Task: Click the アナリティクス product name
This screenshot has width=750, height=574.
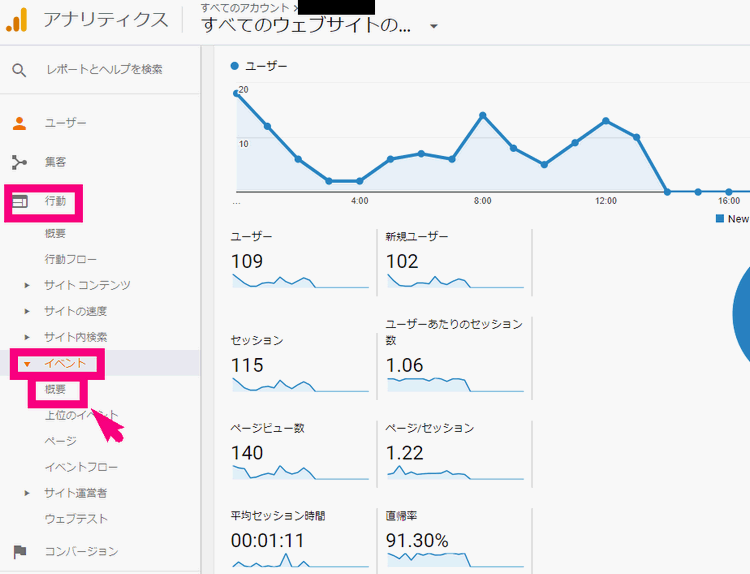Action: 106,20
